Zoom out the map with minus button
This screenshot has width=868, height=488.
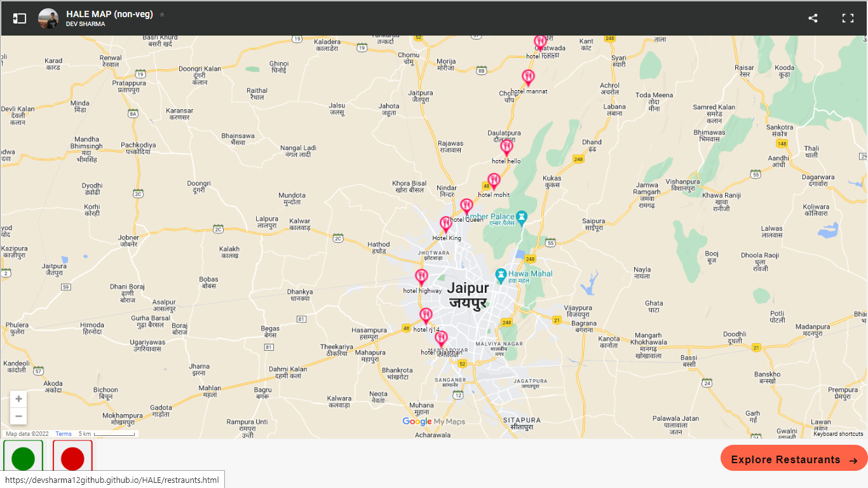tap(18, 416)
